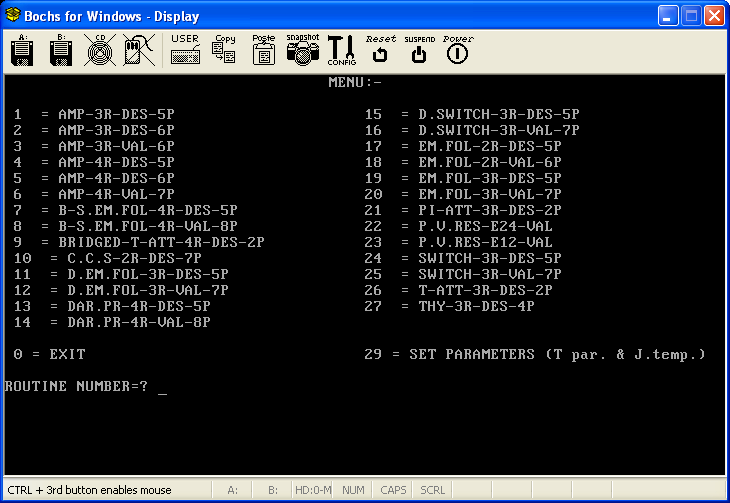730x503 pixels.
Task: Click line 17 EM.FOL-2R-DES-5P
Action: click(x=463, y=146)
